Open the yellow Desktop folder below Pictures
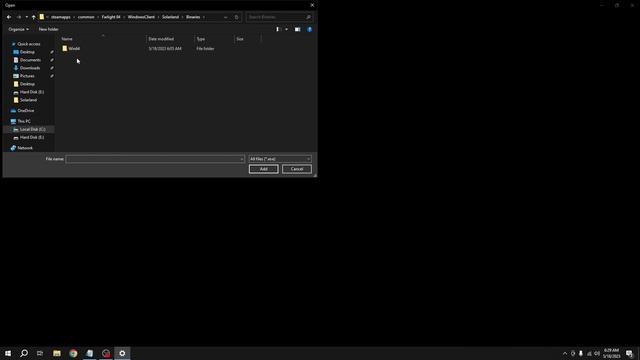The width and height of the screenshot is (640, 360). pos(27,84)
